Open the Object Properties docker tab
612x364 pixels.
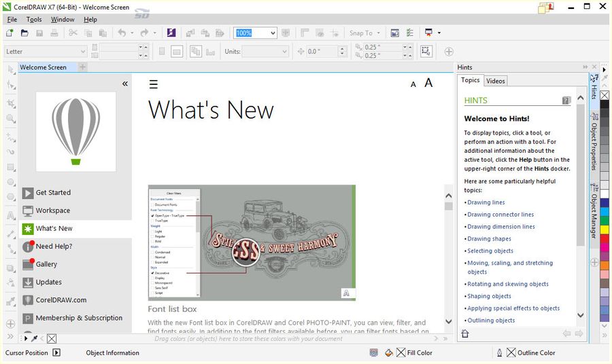[x=594, y=142]
